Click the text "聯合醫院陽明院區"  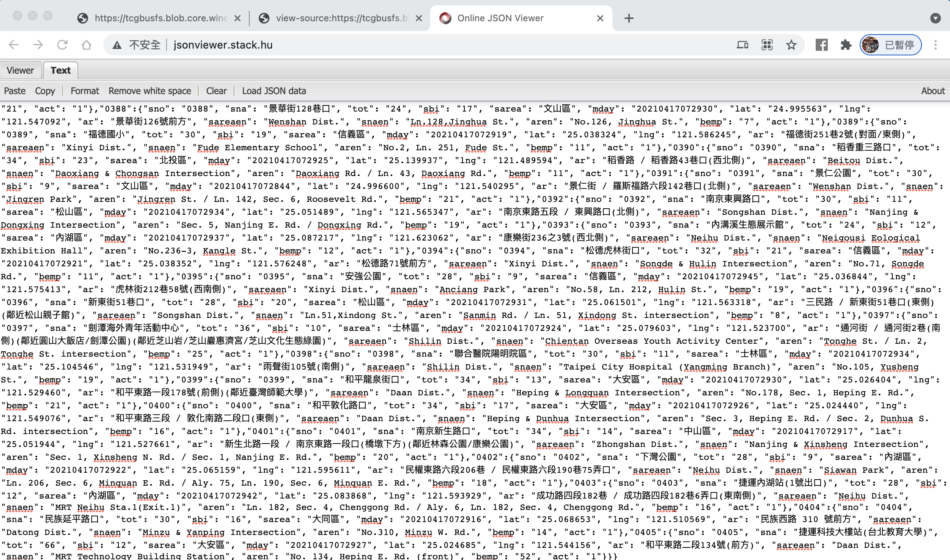(491, 354)
